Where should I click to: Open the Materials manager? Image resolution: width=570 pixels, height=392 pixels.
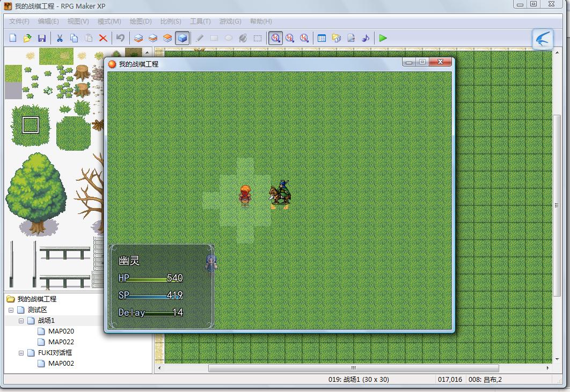(x=336, y=38)
